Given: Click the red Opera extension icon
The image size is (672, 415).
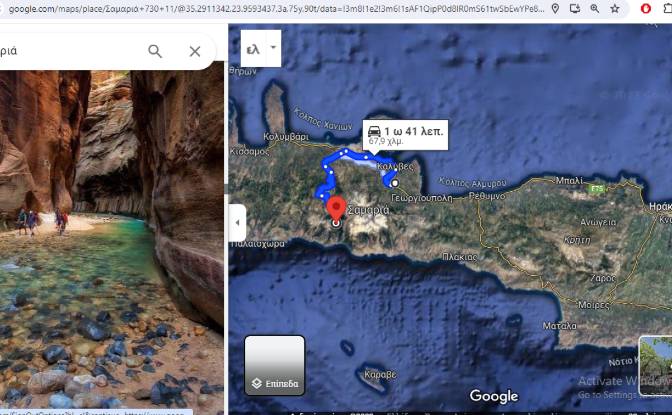Looking at the screenshot, I should [645, 8].
